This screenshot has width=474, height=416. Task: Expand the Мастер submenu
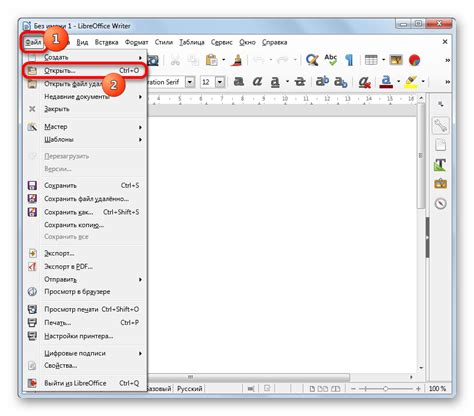[85, 127]
